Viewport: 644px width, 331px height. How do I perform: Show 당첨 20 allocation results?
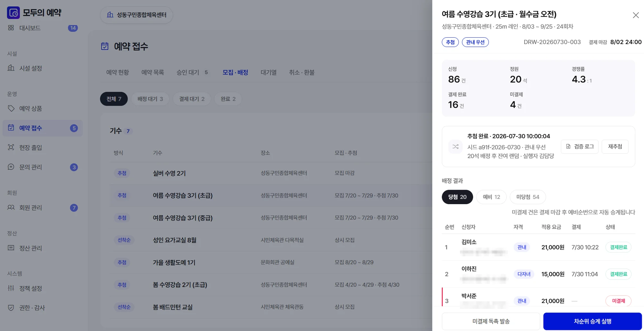[x=457, y=197]
